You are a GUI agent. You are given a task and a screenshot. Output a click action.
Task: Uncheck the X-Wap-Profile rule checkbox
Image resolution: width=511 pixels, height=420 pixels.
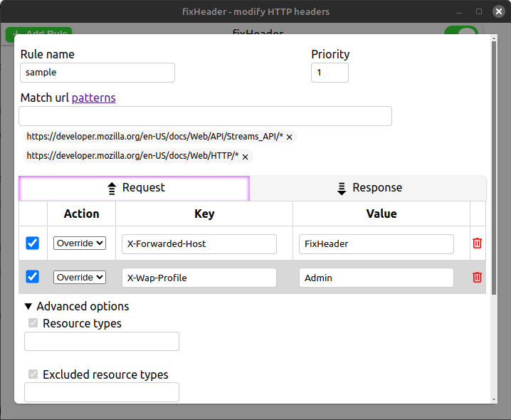33,278
